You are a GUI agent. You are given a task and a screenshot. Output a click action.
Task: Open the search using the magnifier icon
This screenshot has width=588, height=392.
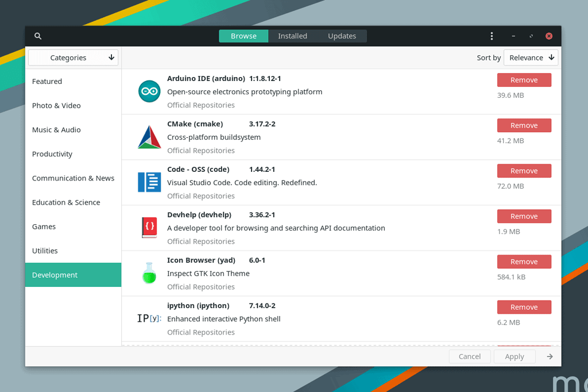click(x=37, y=36)
